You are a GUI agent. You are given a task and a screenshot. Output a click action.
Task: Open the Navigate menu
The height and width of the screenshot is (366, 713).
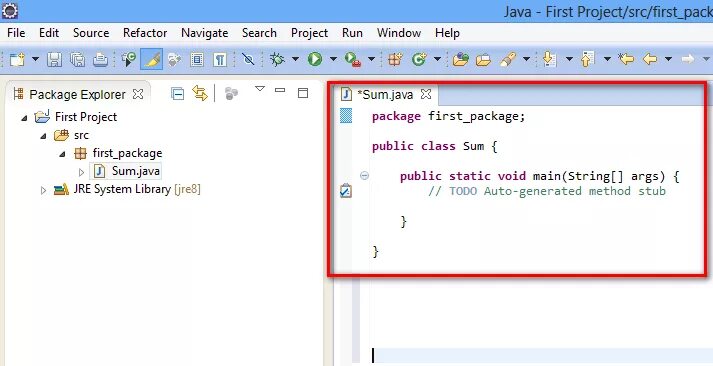point(205,33)
